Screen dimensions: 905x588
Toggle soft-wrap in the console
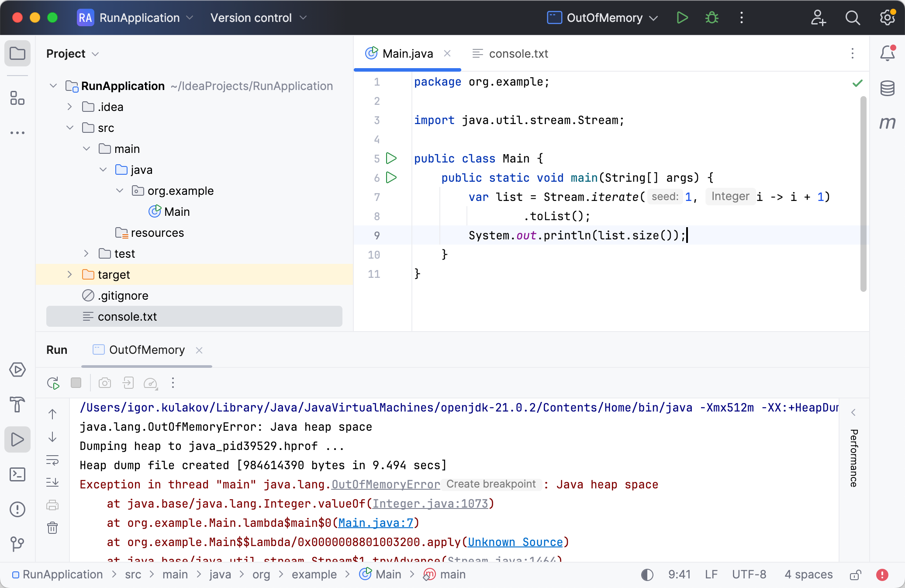pyautogui.click(x=52, y=460)
